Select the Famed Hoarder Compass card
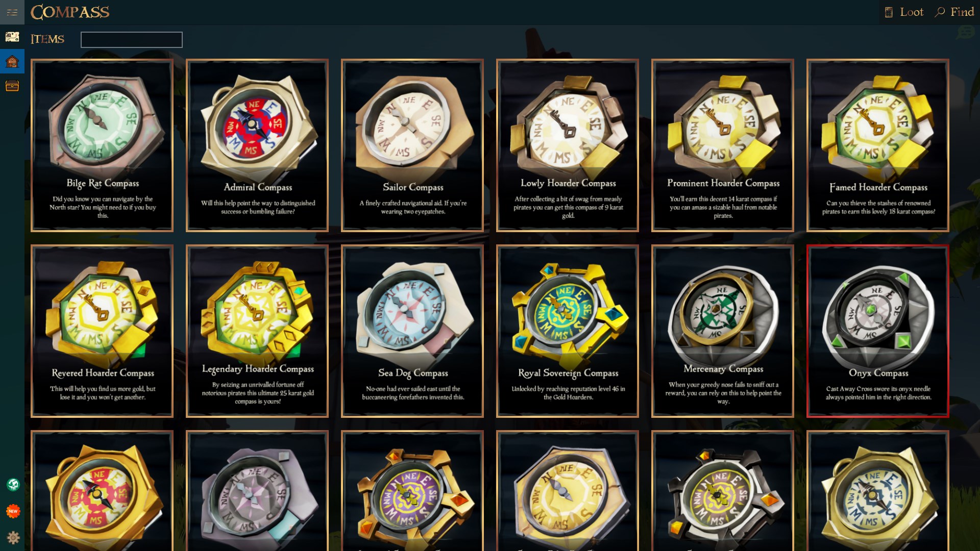This screenshot has width=980, height=551. tap(878, 145)
